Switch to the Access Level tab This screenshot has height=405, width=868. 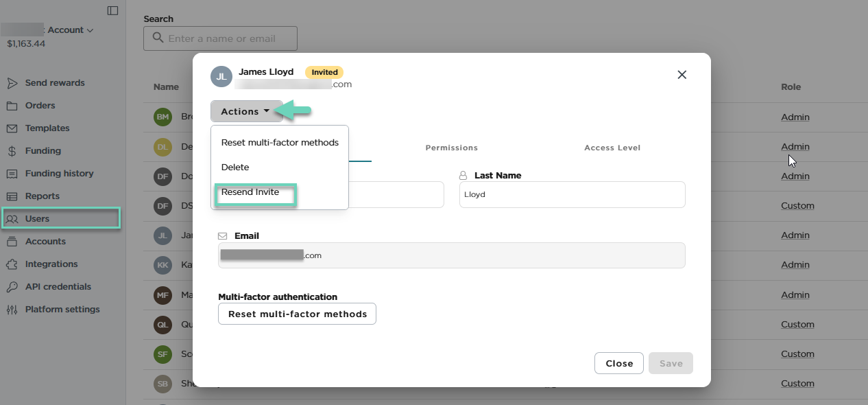click(x=612, y=148)
